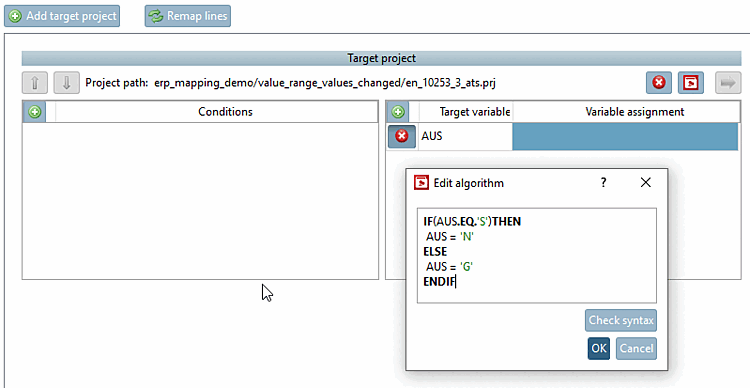Cancel the Edit algorithm dialog
Screen dimensions: 750x388
(636, 348)
